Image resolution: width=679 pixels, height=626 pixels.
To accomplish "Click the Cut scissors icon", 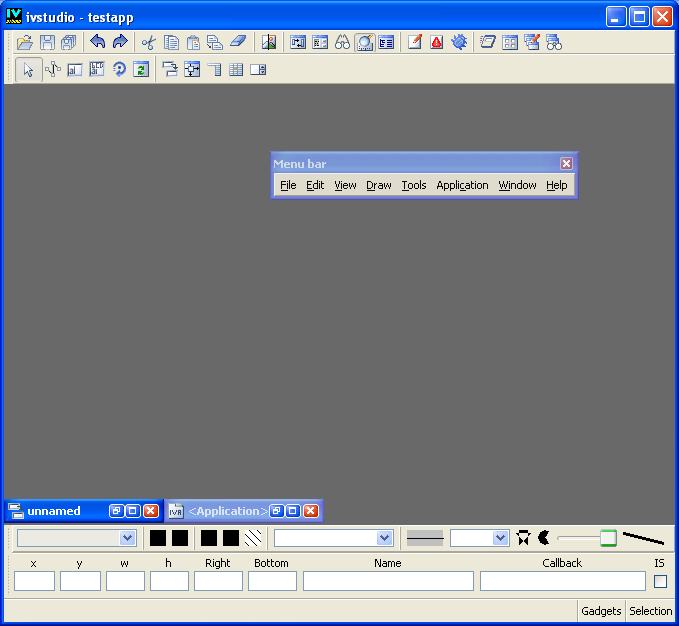I will (x=148, y=42).
